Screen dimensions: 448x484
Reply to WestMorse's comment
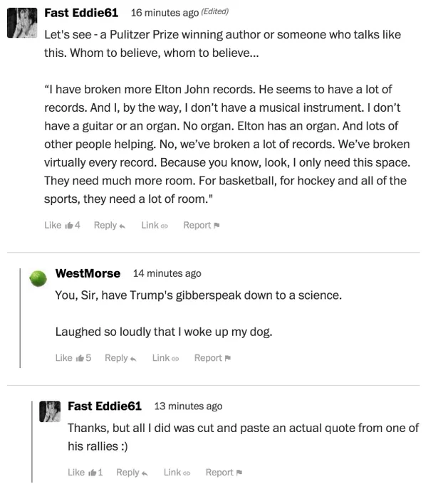click(120, 358)
